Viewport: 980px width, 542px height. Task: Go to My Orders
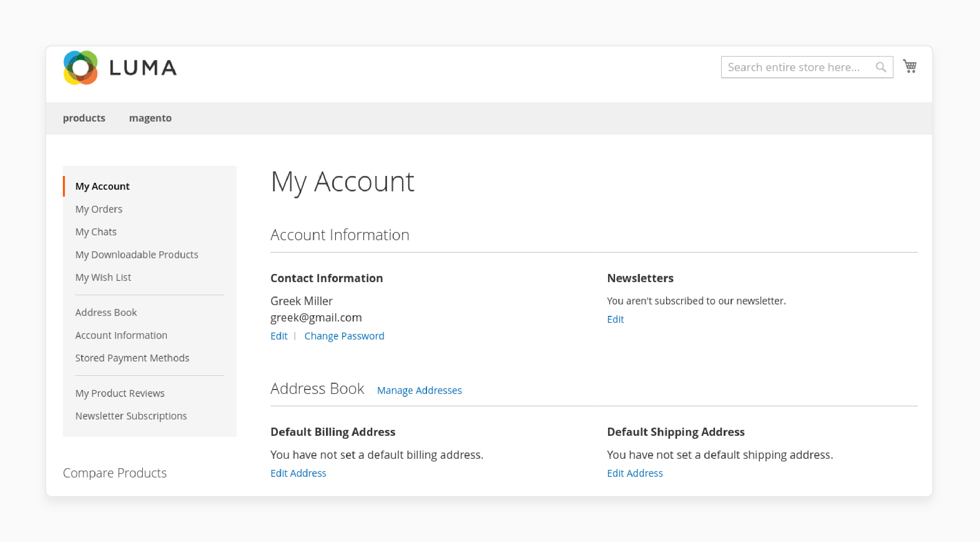99,209
